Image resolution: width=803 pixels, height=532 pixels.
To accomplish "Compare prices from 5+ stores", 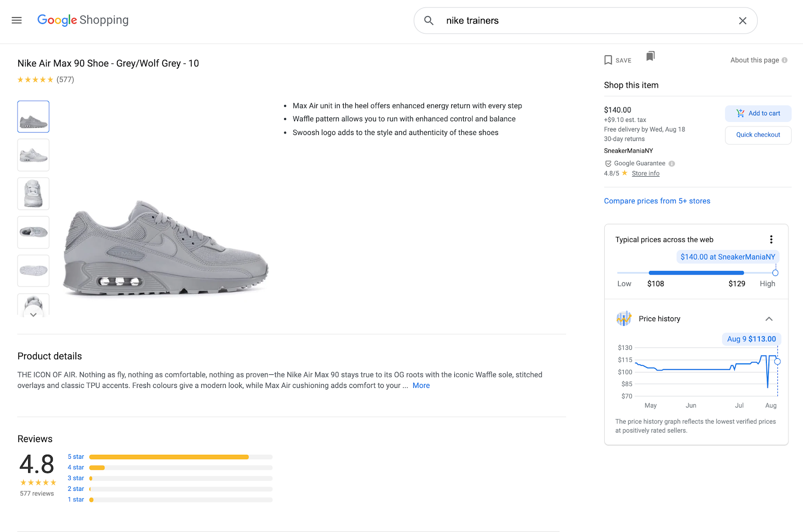I will 657,201.
